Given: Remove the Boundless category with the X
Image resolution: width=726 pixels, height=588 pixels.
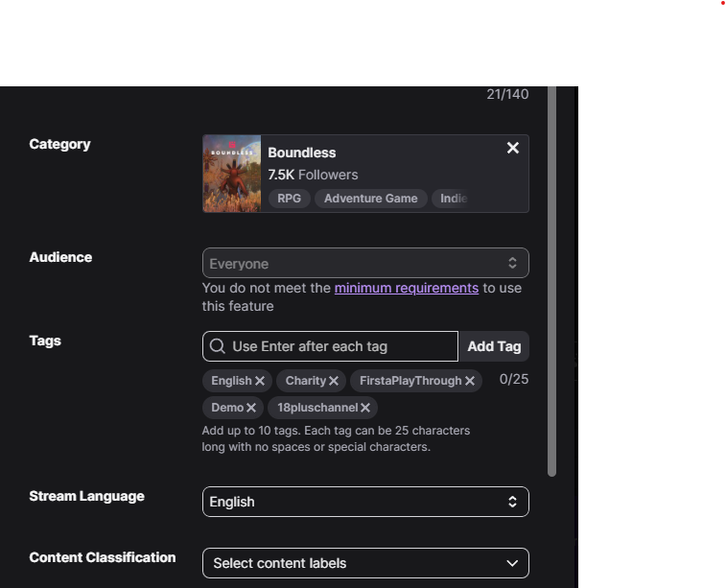Looking at the screenshot, I should pyautogui.click(x=513, y=148).
